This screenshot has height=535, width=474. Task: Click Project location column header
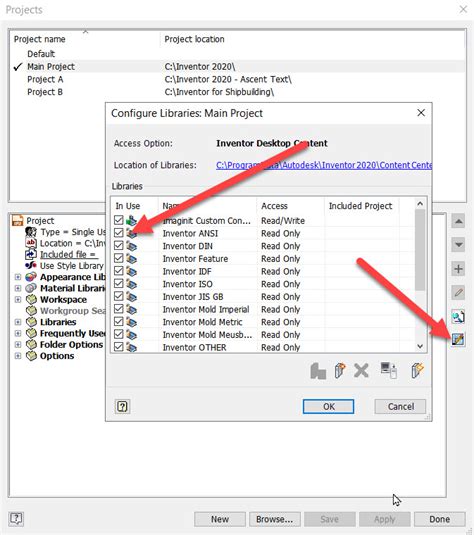coord(312,39)
